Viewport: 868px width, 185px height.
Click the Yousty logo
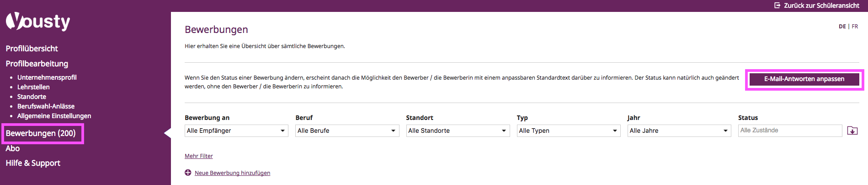(x=38, y=22)
